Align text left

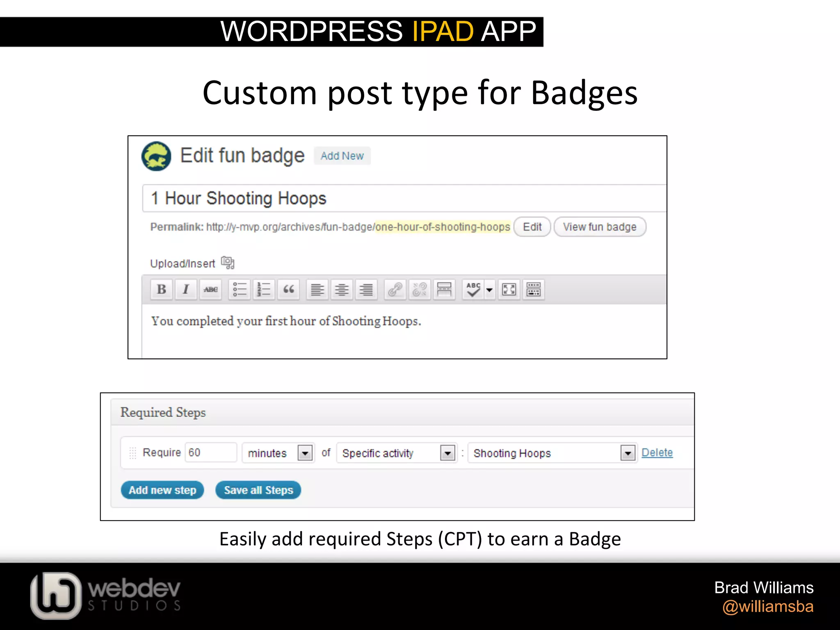point(317,290)
